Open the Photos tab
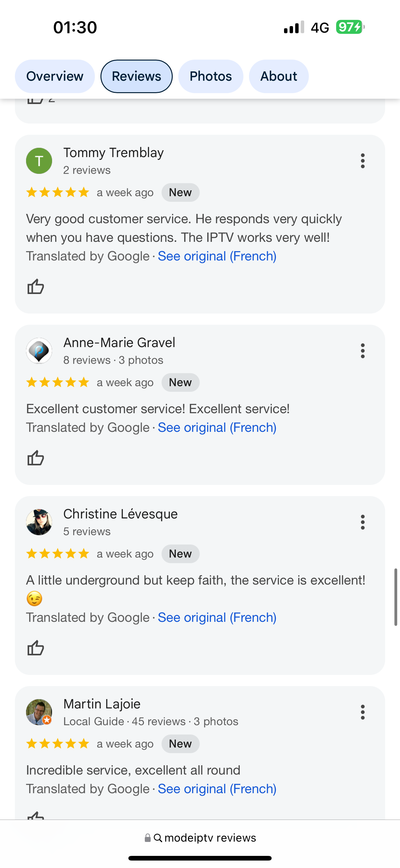The height and width of the screenshot is (868, 400). [211, 76]
